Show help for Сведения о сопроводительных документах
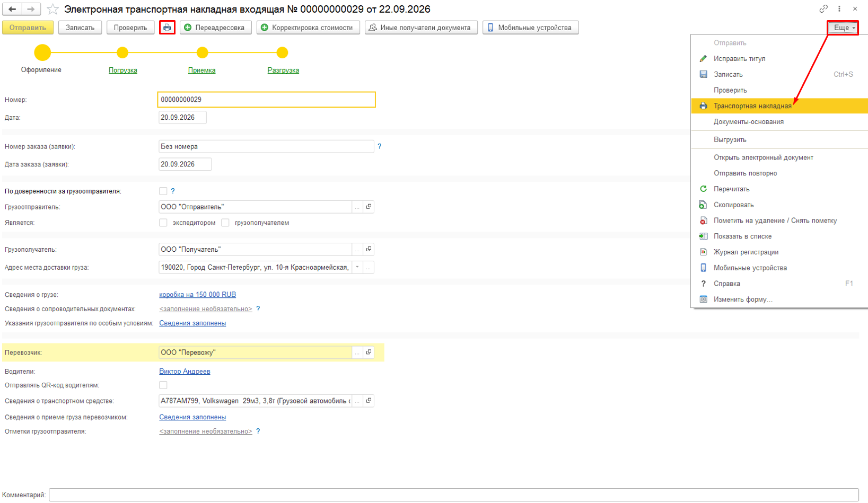 [x=258, y=308]
